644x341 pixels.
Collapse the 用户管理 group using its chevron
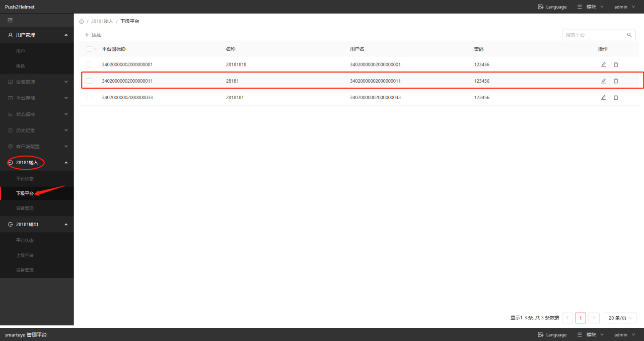66,35
